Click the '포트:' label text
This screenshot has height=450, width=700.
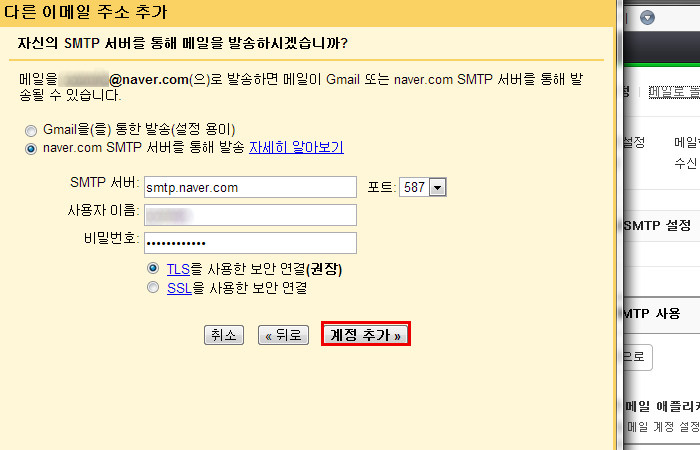382,187
